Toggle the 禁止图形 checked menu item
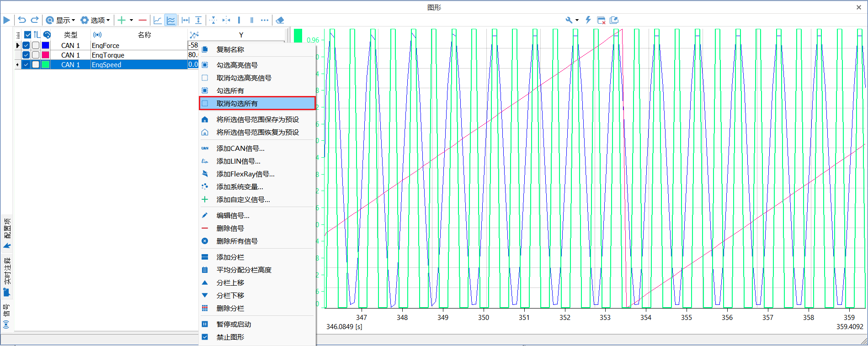Image resolution: width=868 pixels, height=346 pixels. [257, 337]
